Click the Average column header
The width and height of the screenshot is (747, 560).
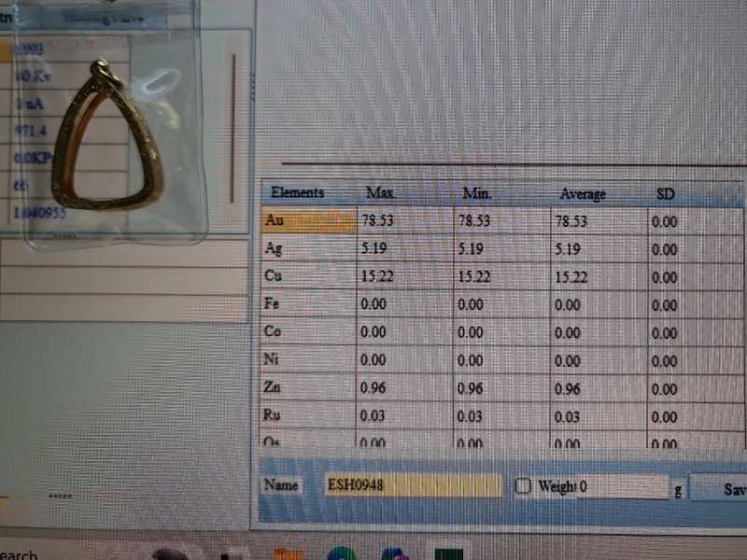click(582, 194)
